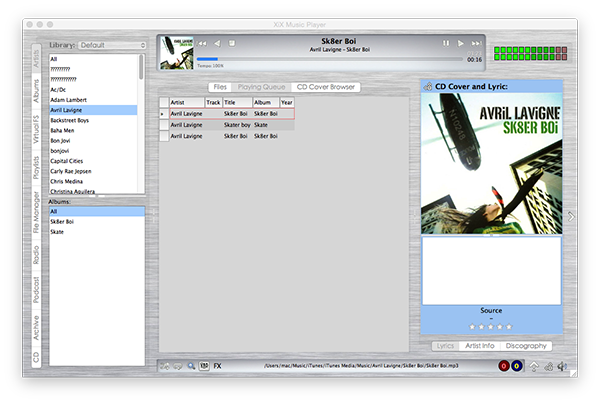The width and height of the screenshot is (600, 404).
Task: Open the Archive side tab
Action: click(36, 328)
